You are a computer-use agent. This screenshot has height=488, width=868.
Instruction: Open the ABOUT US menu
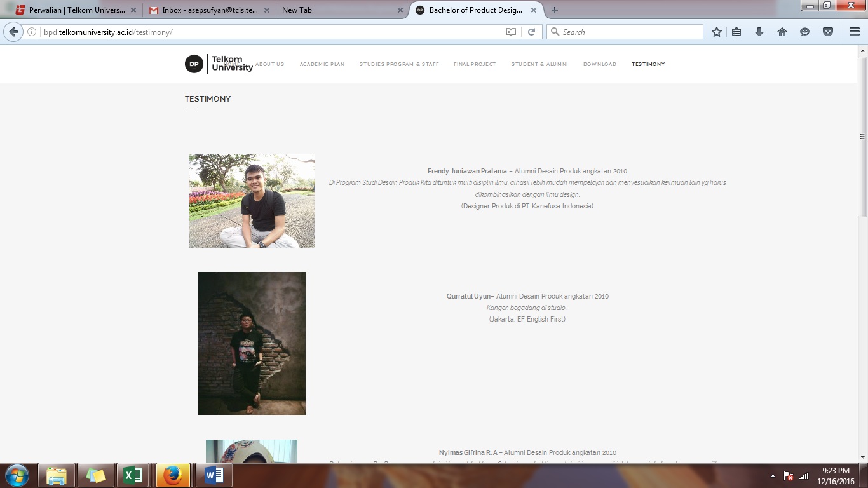(x=270, y=64)
